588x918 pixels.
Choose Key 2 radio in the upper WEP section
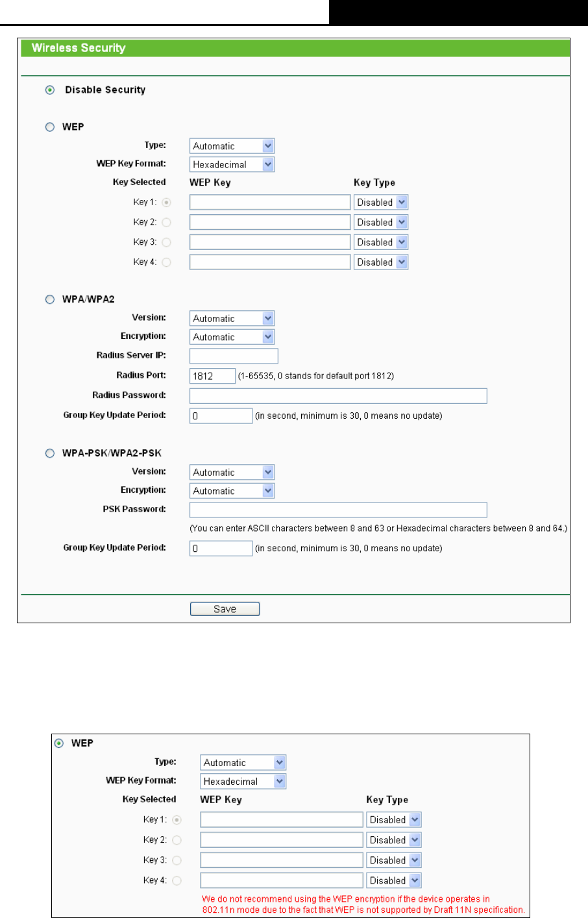167,223
